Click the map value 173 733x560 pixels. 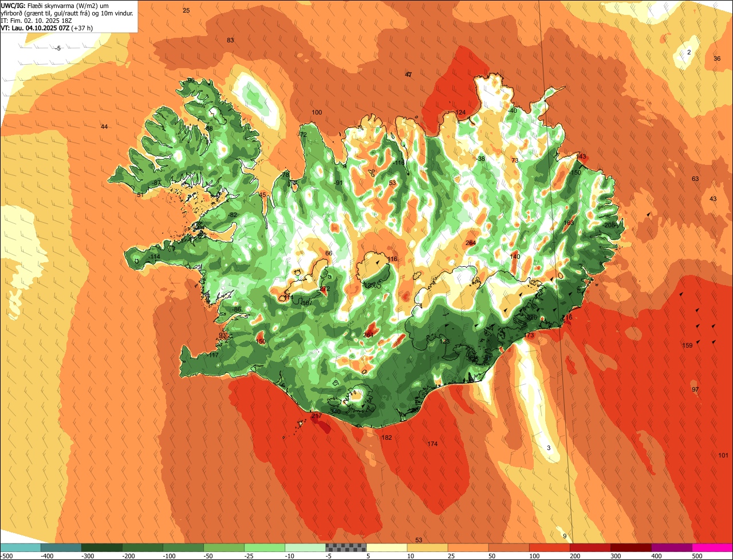coord(529,335)
